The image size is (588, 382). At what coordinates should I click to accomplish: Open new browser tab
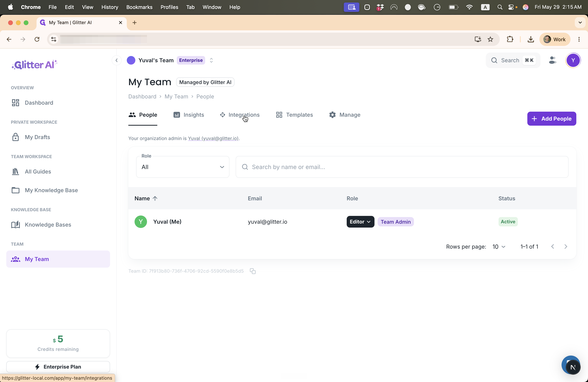(134, 23)
